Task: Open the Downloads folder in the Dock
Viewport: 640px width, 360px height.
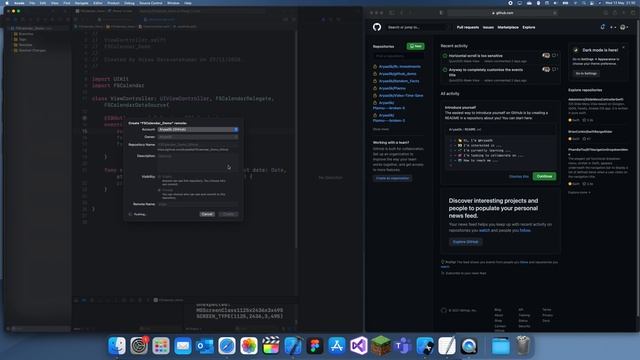Action: [x=501, y=346]
